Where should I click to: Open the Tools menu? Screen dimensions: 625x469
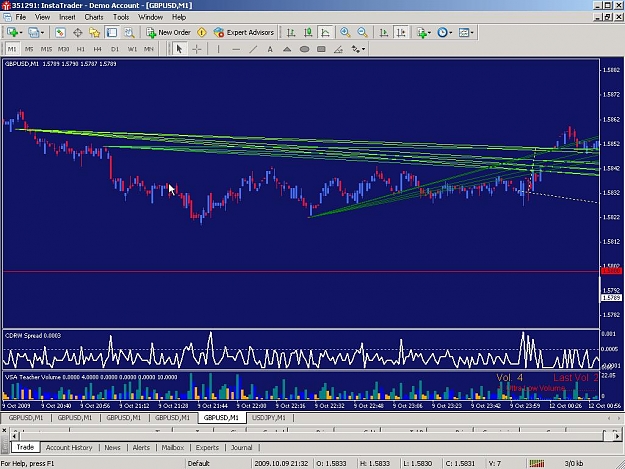point(121,17)
